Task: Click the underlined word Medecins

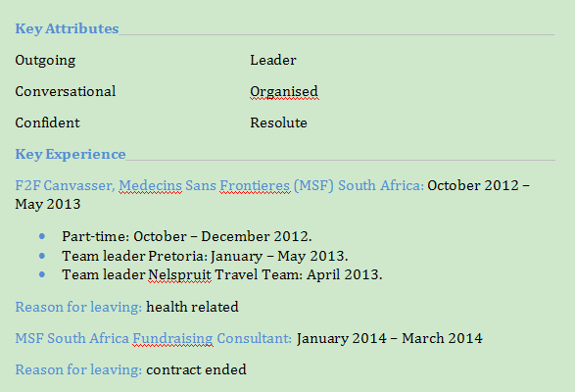Action: [150, 185]
